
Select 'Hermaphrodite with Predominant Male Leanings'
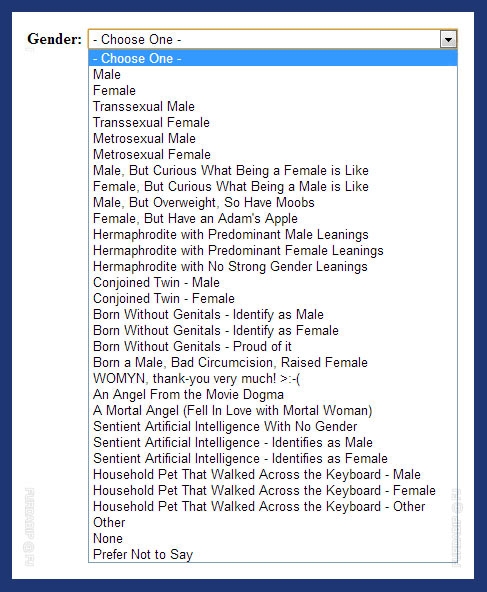coord(273,234)
